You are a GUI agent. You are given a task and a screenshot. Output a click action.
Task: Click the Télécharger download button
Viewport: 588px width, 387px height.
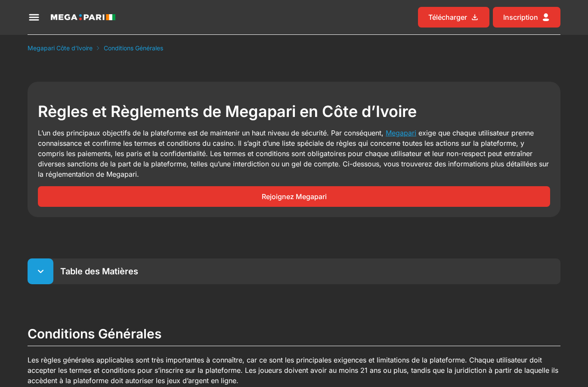tap(453, 17)
